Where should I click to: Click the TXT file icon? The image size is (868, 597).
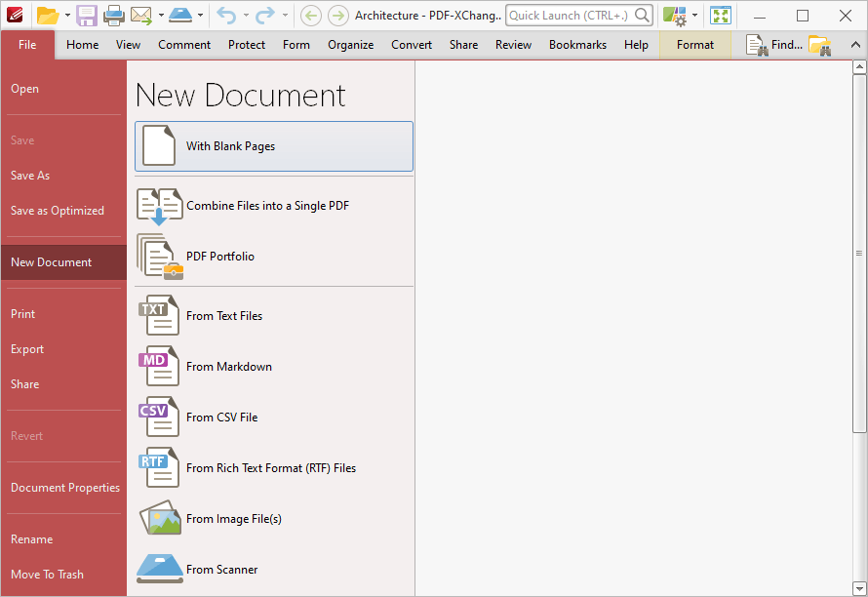tap(159, 315)
